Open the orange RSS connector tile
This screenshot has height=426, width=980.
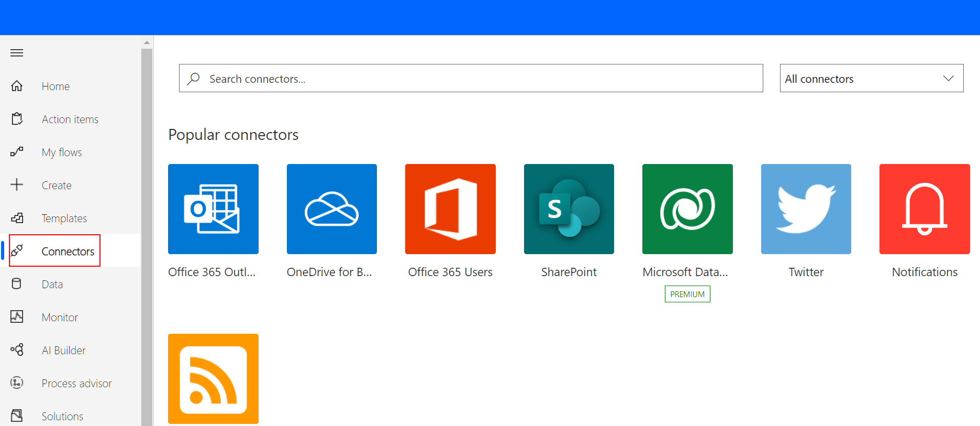point(213,379)
